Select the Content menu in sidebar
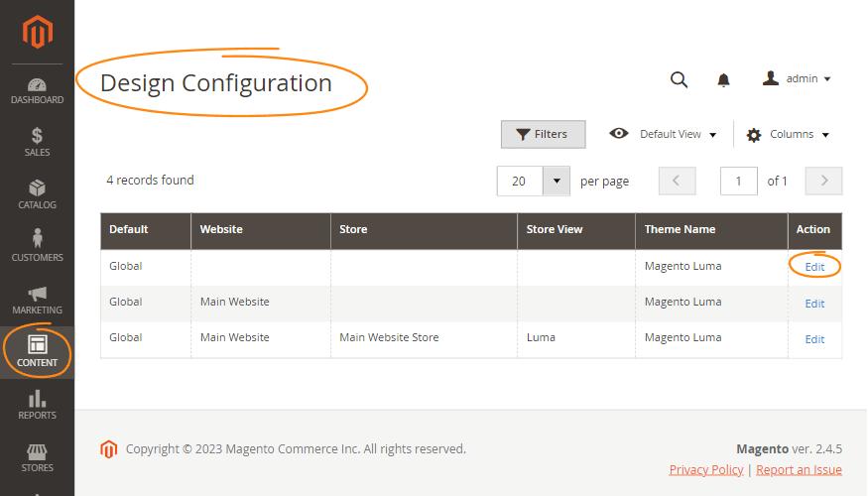868x496 pixels. pos(37,352)
